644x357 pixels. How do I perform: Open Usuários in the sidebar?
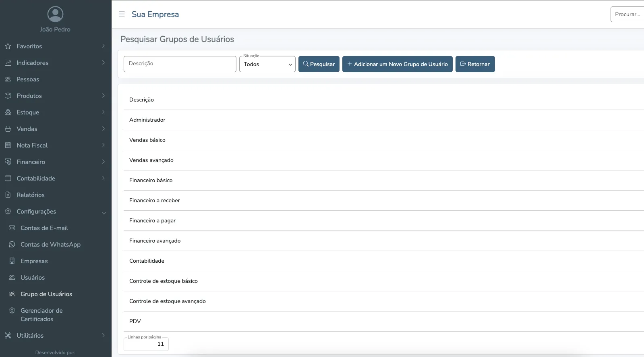(33, 278)
